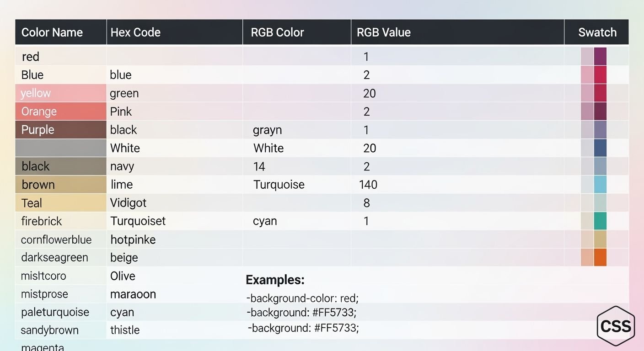Choose the dark navy swatch in the White row

click(x=600, y=148)
